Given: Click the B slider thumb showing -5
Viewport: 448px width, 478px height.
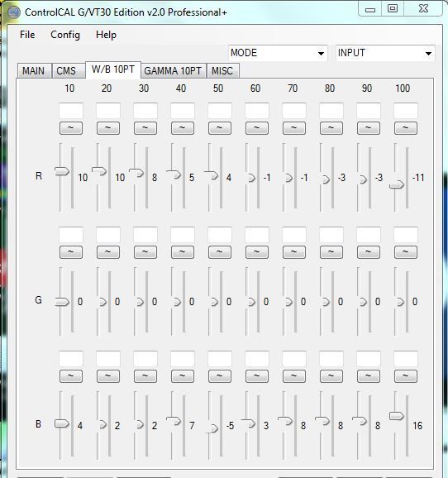Looking at the screenshot, I should click(212, 428).
